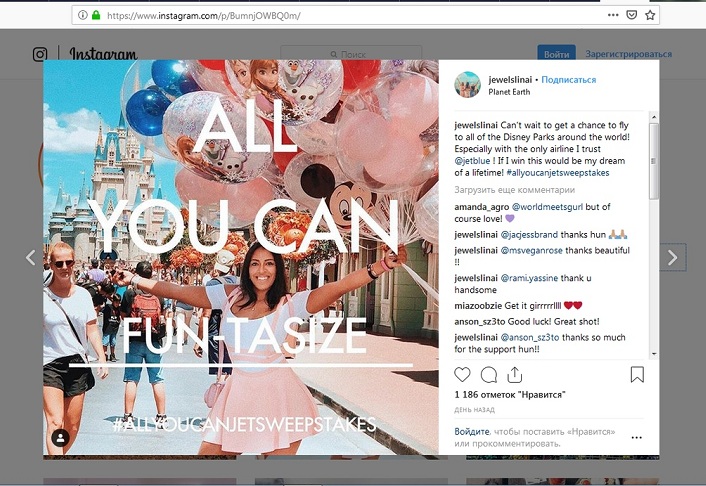Open amanda_agro commenter profile
Image resolution: width=706 pixels, height=486 pixels.
481,207
